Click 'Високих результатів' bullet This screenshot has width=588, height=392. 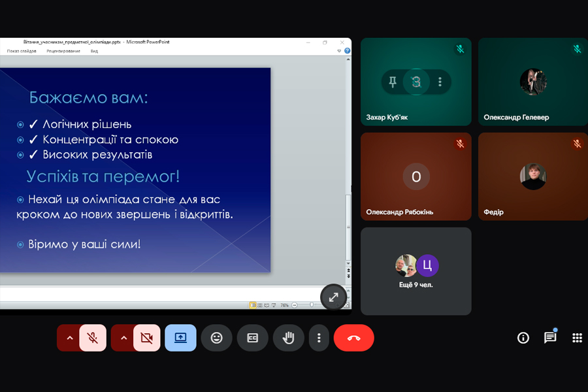tap(97, 155)
